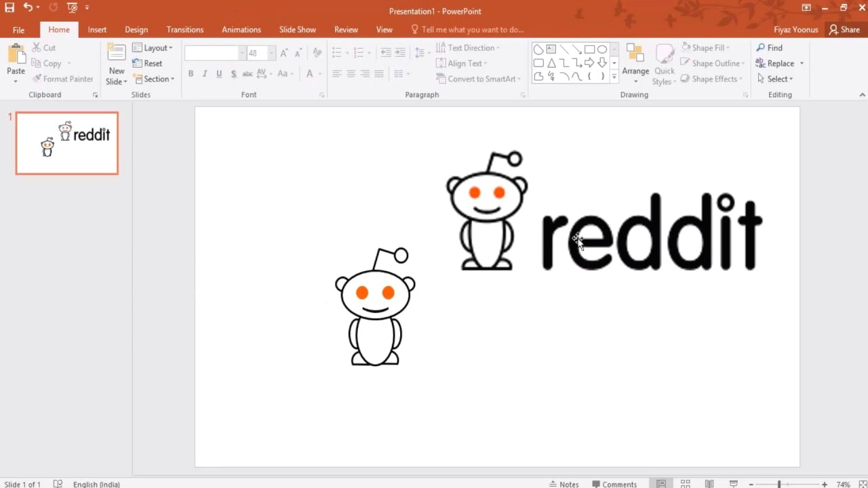
Task: Select the Down Arrow shape
Action: pos(602,63)
